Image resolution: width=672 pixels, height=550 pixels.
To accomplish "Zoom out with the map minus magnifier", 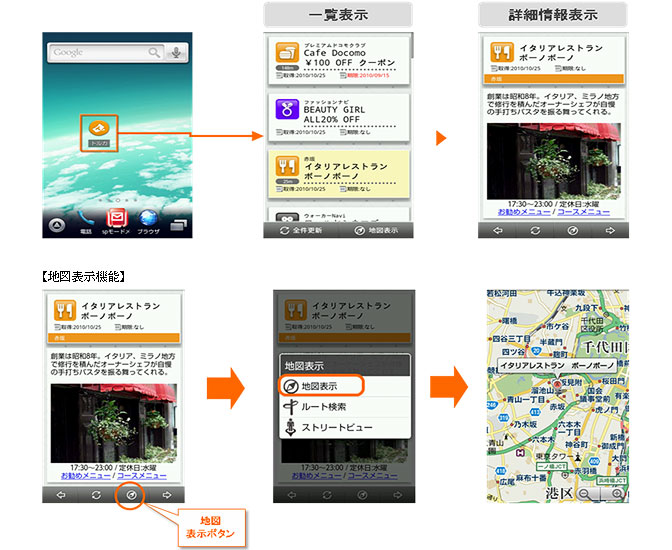I will pos(584,494).
